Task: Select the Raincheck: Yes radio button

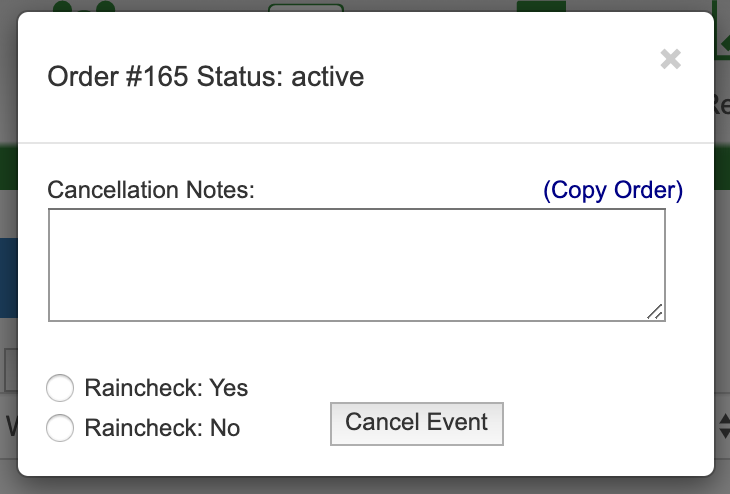Action: 60,387
